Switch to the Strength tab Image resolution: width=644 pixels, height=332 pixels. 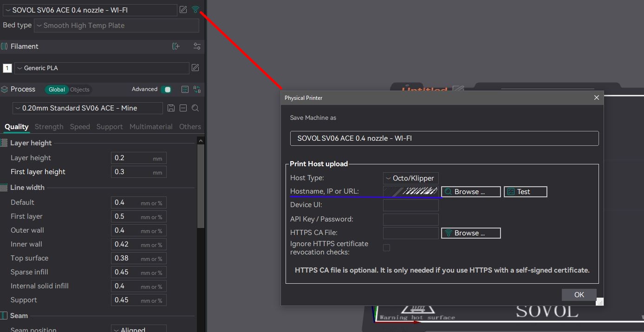coord(49,127)
